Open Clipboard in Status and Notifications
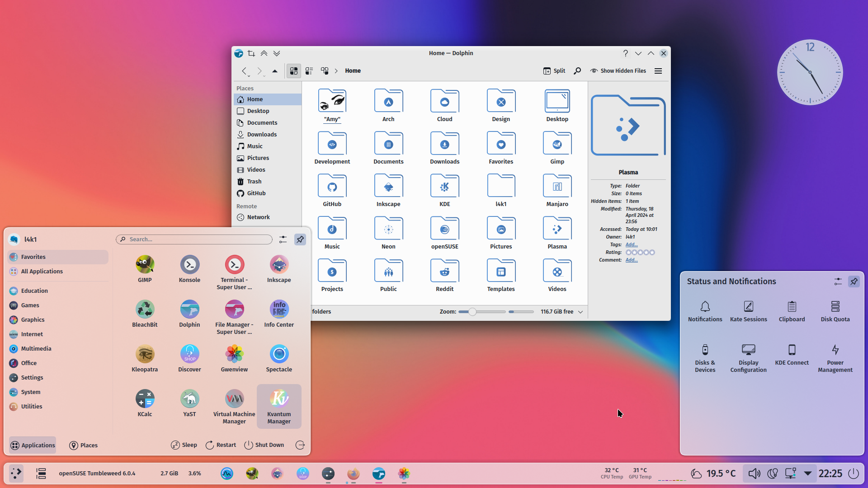The width and height of the screenshot is (868, 488). (792, 311)
